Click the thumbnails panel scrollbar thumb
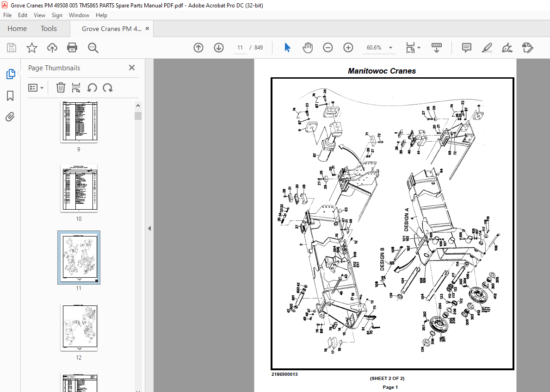 click(138, 116)
